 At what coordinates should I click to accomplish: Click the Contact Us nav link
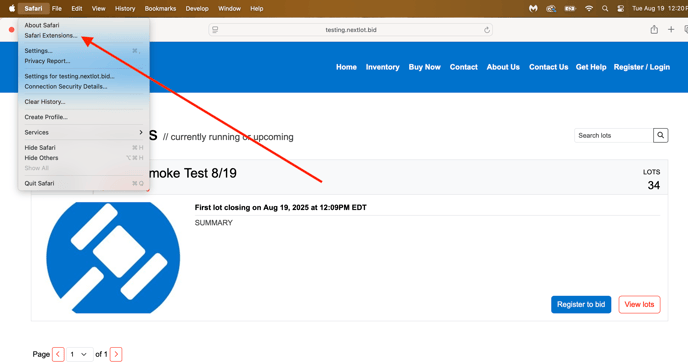tap(548, 67)
